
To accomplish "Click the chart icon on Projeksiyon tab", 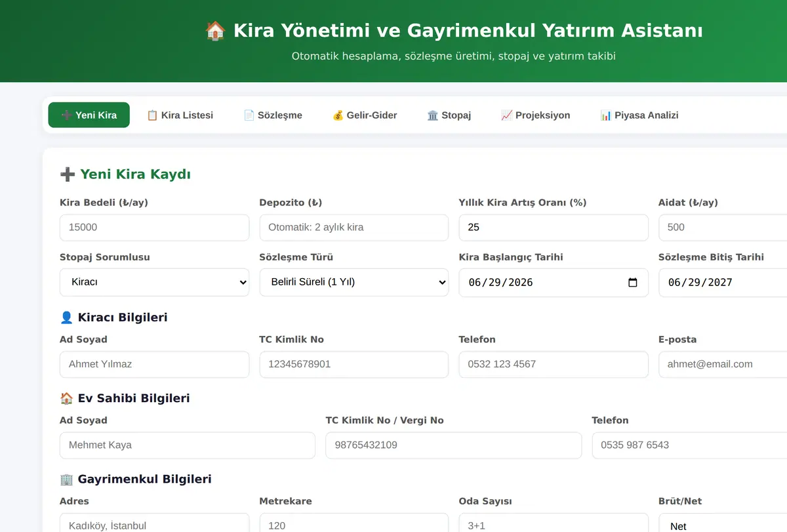I will (506, 115).
